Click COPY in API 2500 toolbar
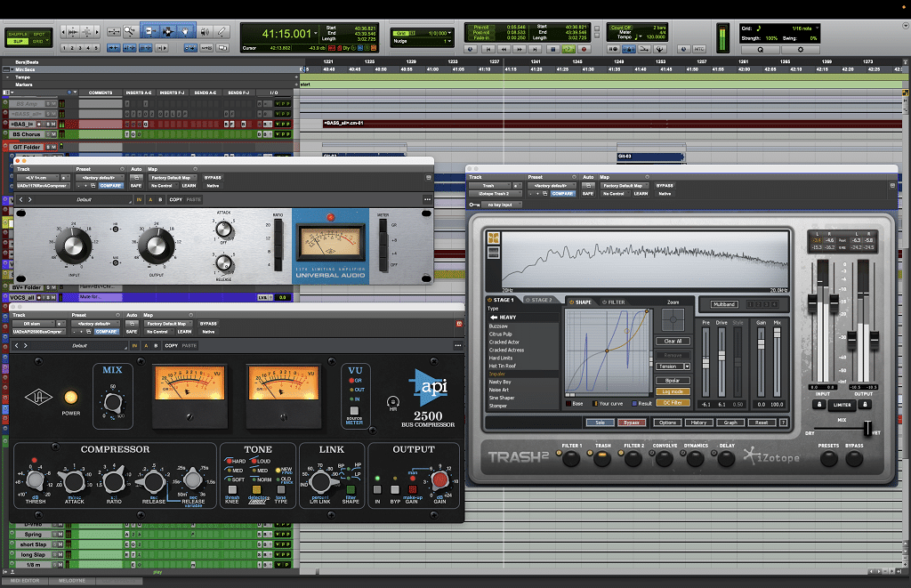The image size is (911, 588). (x=172, y=346)
